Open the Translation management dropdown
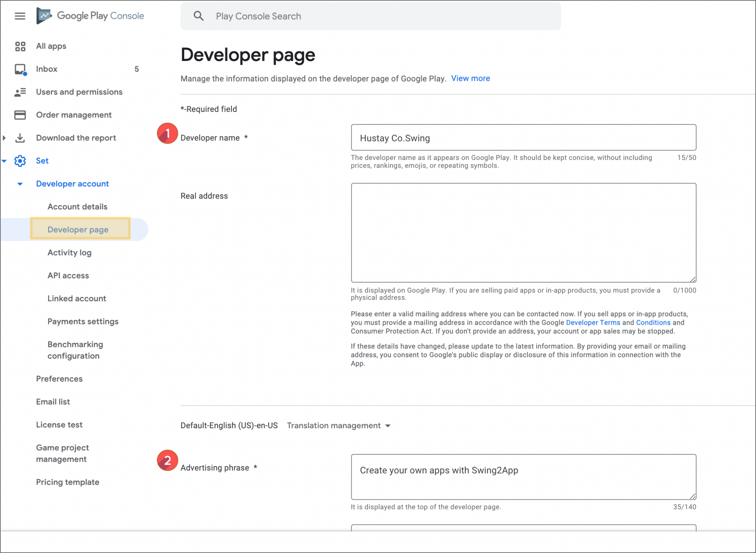Image resolution: width=756 pixels, height=553 pixels. coord(339,425)
